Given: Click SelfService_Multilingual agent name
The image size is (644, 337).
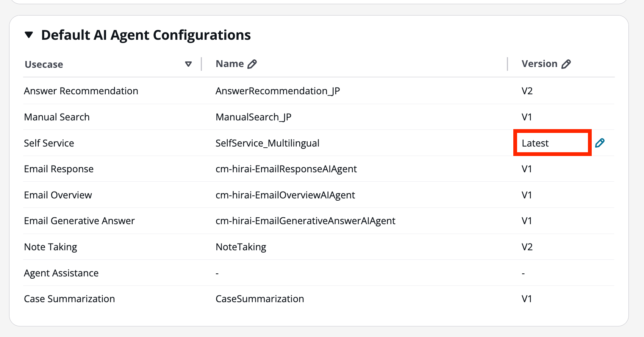Looking at the screenshot, I should 267,143.
